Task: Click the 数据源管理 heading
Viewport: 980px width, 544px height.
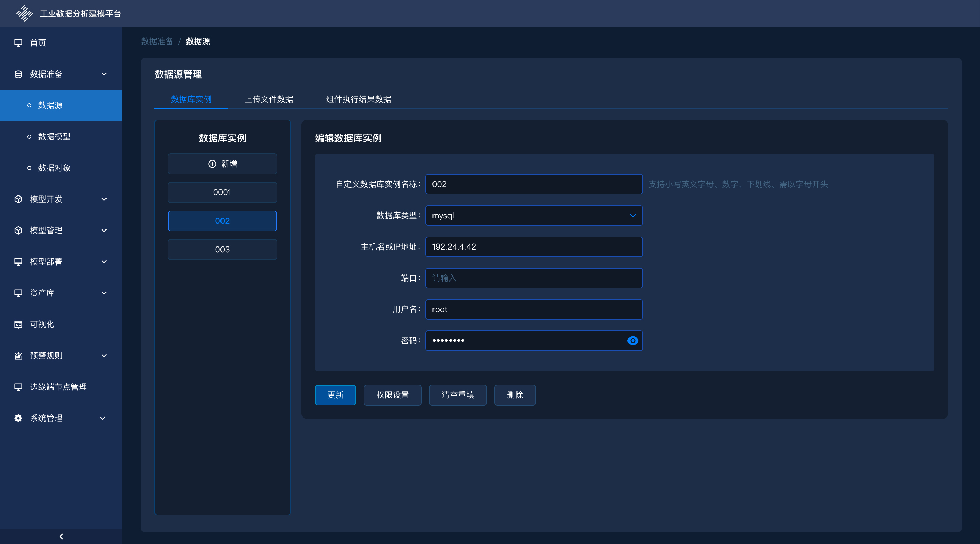Action: 178,74
